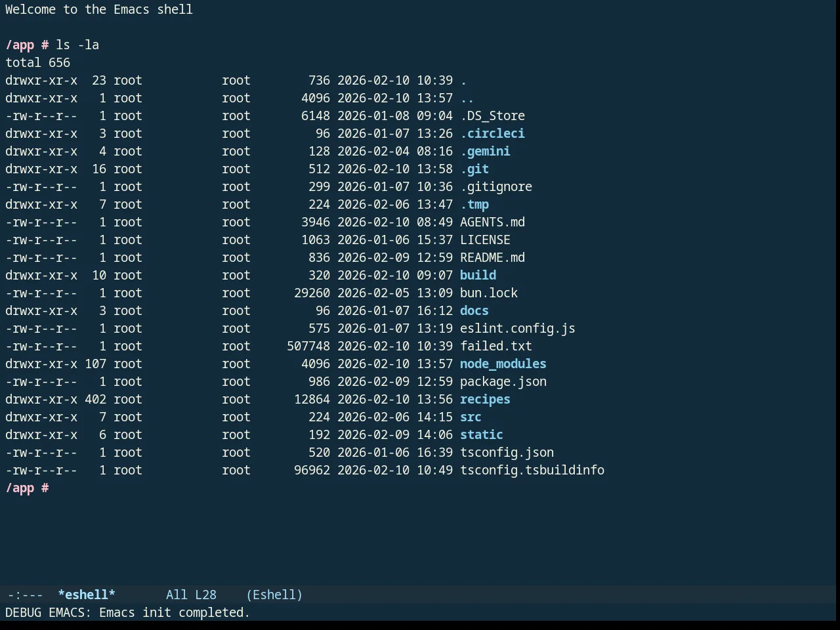This screenshot has width=840, height=630.
Task: Click the recipes directory name
Action: pos(485,399)
